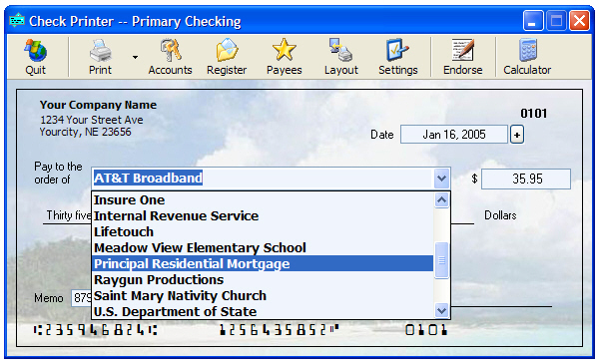Click the payee list scroll down arrow
599x364 pixels.
441,310
